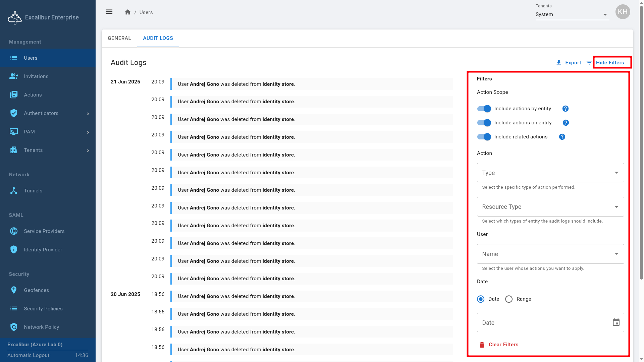Click the hamburger menu icon
Viewport: 644px width, 362px height.
[x=109, y=12]
